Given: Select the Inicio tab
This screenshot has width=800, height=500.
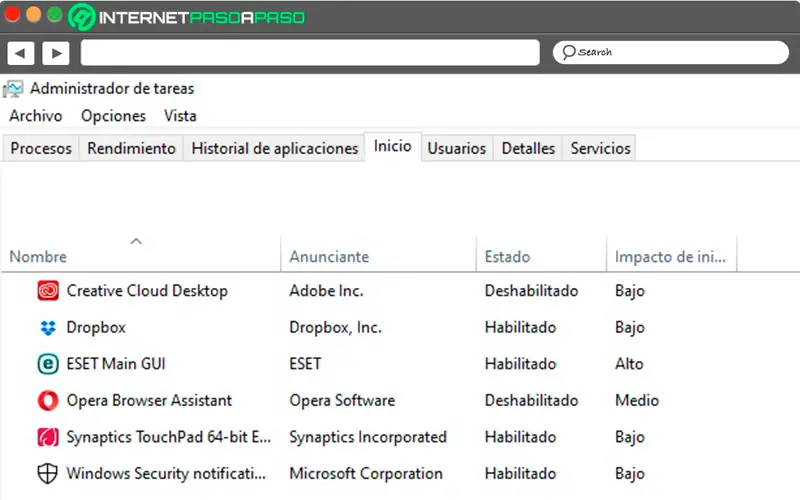Looking at the screenshot, I should click(x=392, y=146).
